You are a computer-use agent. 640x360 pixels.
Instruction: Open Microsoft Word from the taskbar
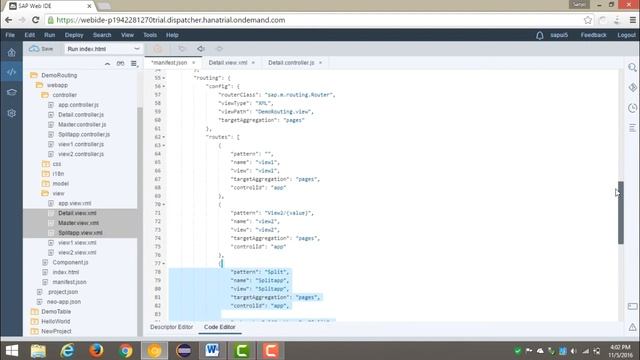click(x=212, y=351)
